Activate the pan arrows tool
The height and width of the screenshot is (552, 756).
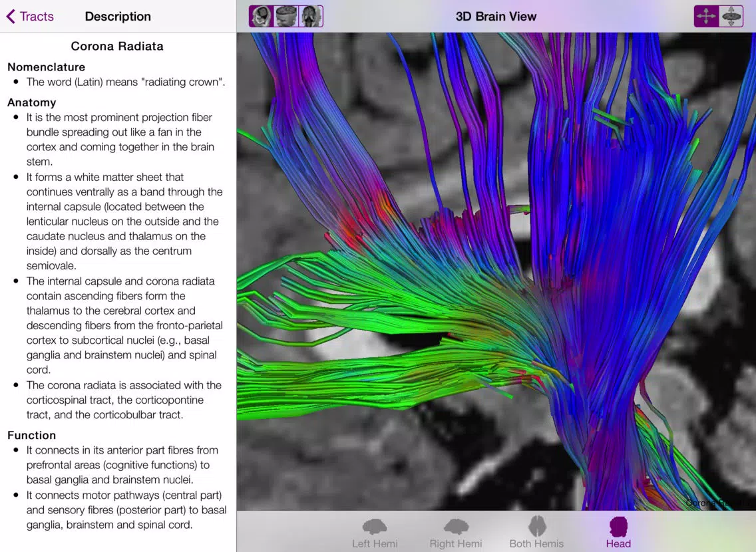(706, 17)
